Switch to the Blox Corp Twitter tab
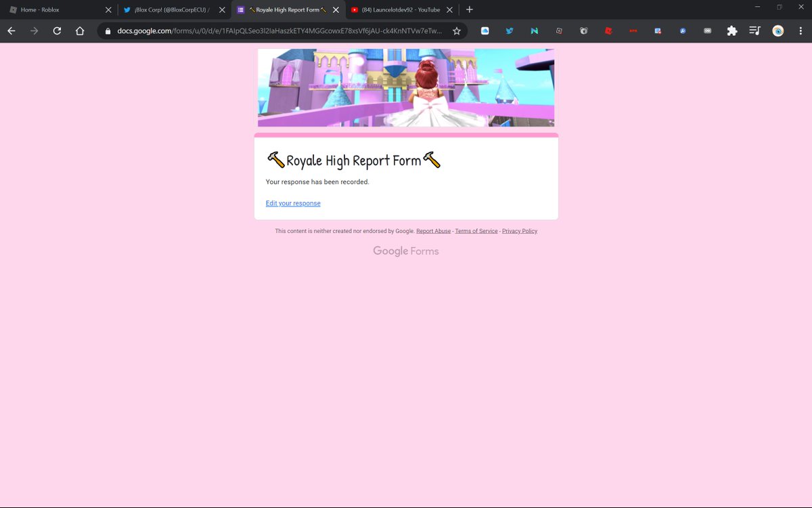Image resolution: width=812 pixels, height=508 pixels. click(x=174, y=9)
